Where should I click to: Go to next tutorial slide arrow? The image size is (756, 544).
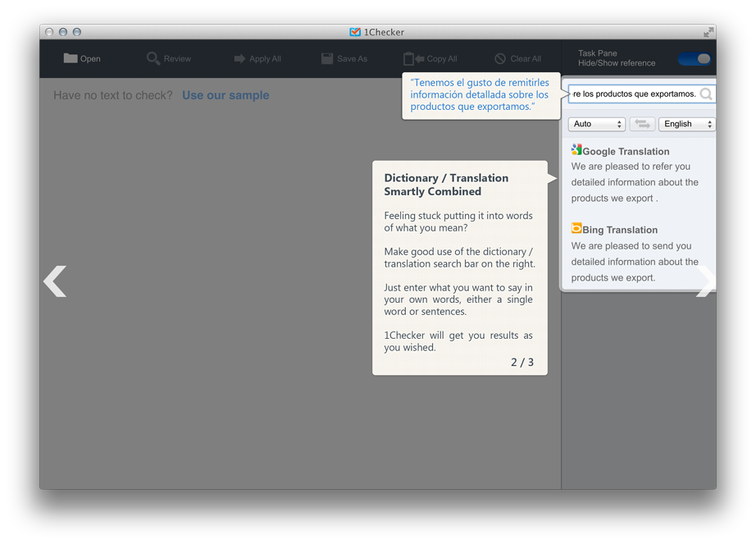(x=706, y=281)
